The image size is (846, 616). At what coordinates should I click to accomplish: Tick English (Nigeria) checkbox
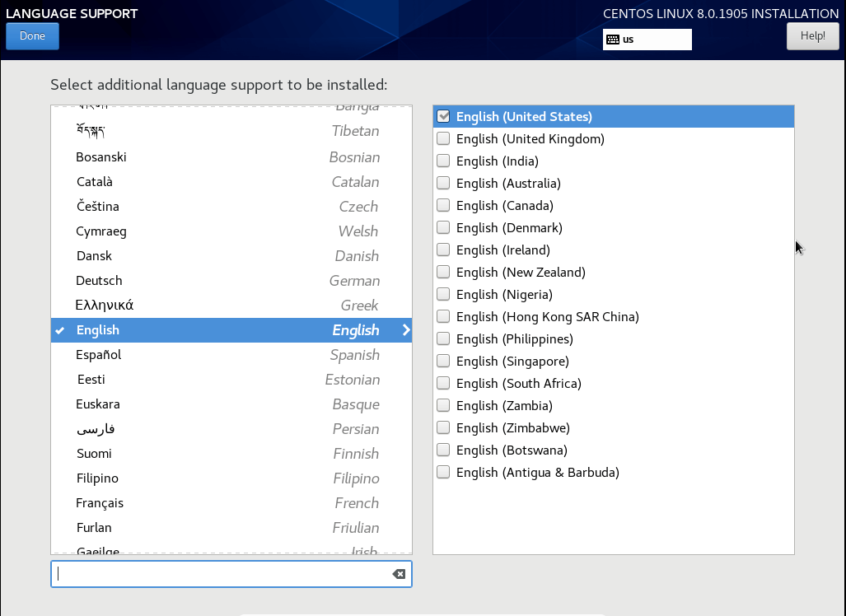pos(443,294)
